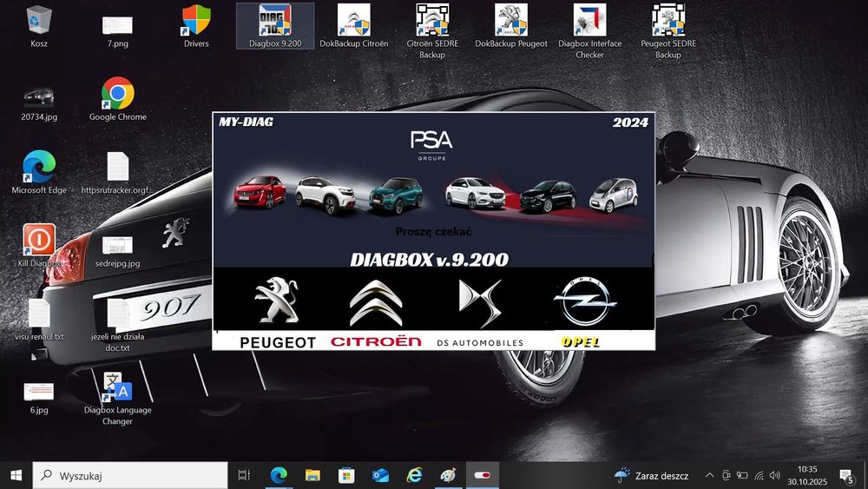This screenshot has width=868, height=489.
Task: Click the teal DS car image
Action: (395, 195)
